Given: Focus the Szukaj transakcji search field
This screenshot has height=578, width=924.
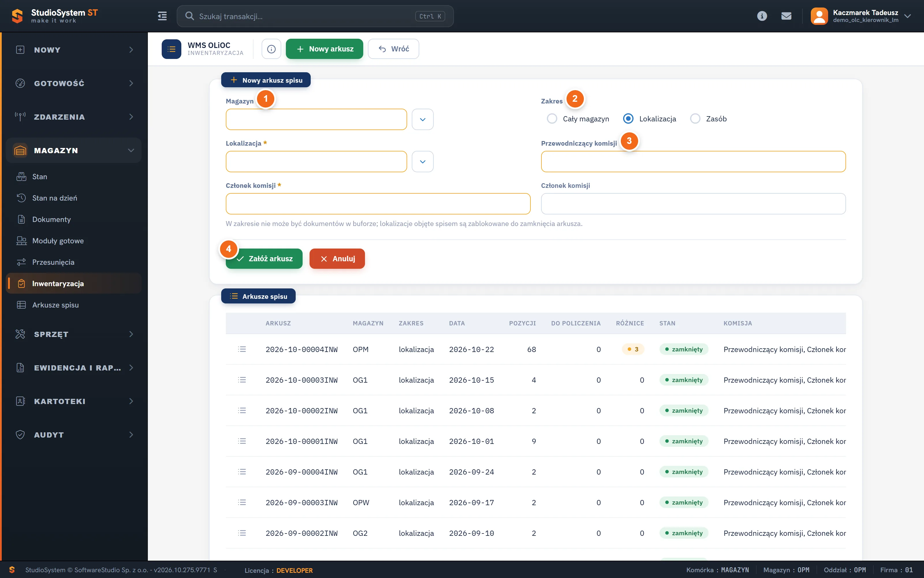Looking at the screenshot, I should click(x=315, y=16).
